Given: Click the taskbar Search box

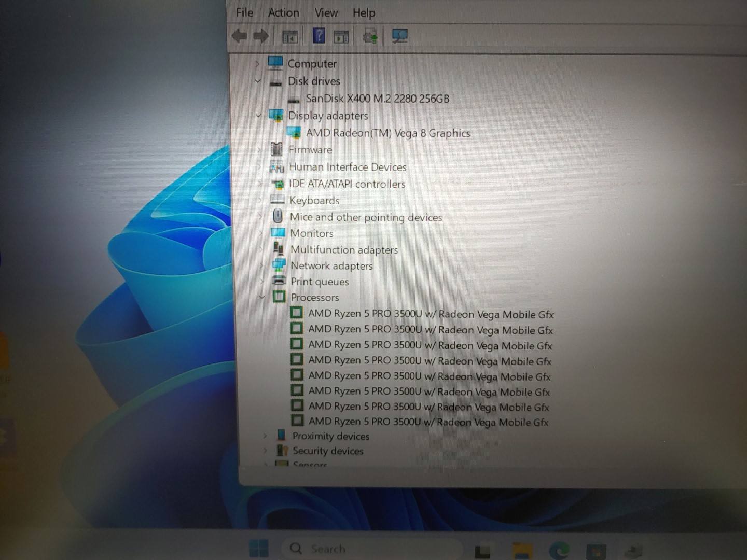Looking at the screenshot, I should pos(371,549).
